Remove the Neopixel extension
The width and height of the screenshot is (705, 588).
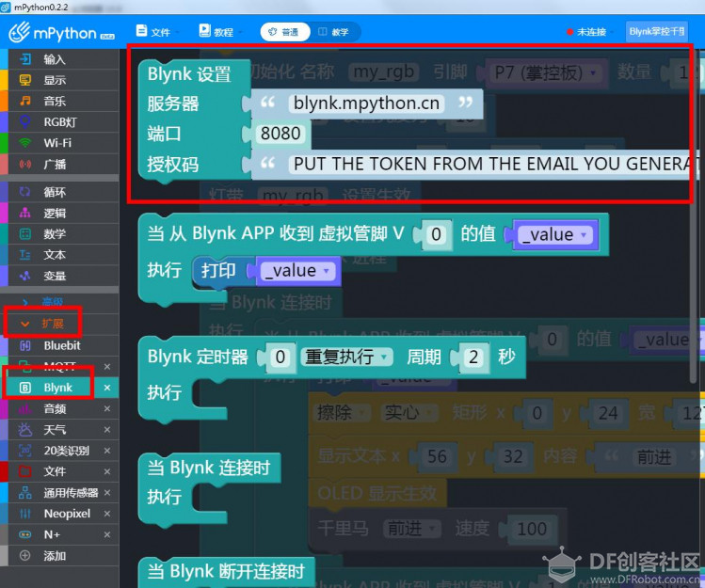107,514
